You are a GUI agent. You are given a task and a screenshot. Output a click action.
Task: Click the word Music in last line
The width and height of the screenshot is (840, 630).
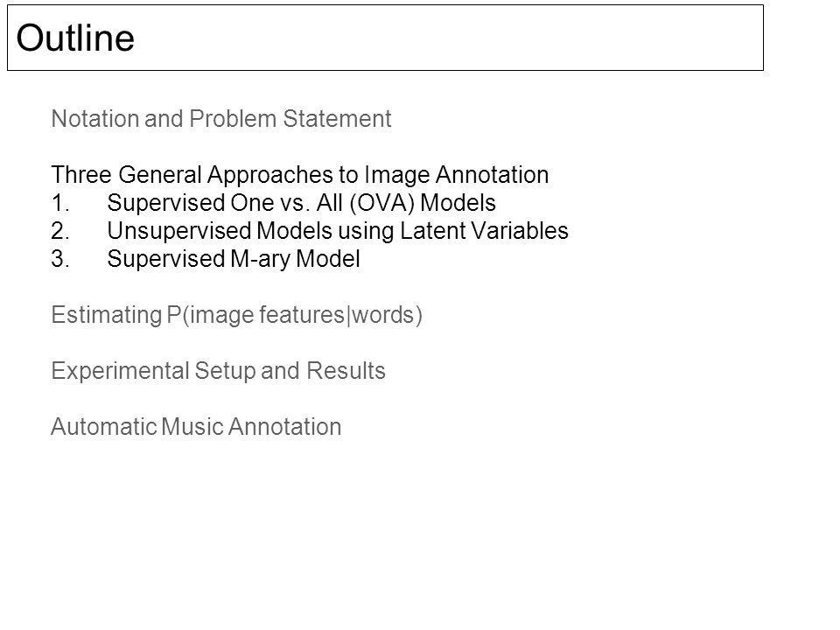pos(192,427)
